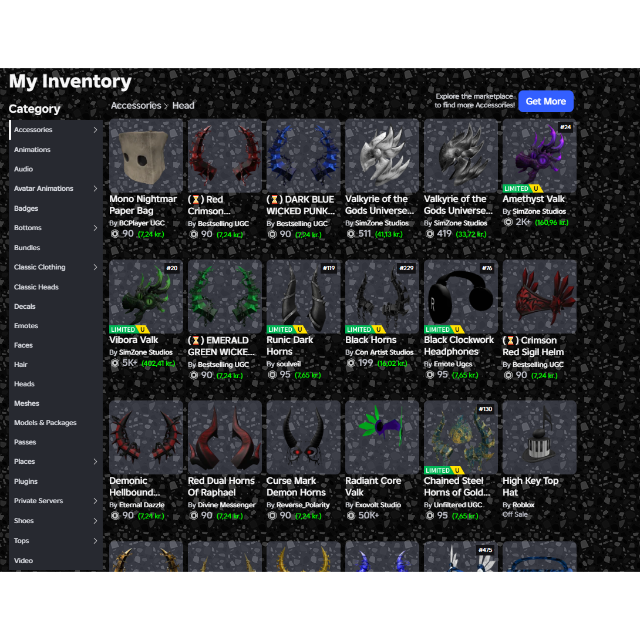Click the Accessories breadcrumb link
Screen dimensions: 640x640
point(136,106)
